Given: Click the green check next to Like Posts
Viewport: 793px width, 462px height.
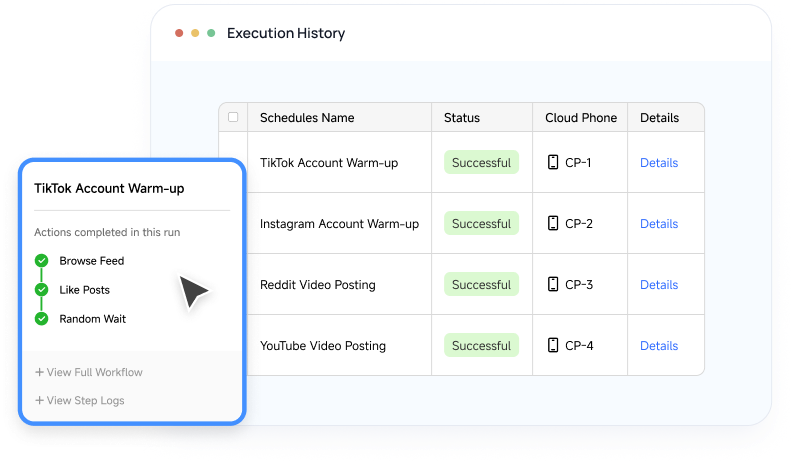Looking at the screenshot, I should [x=41, y=290].
